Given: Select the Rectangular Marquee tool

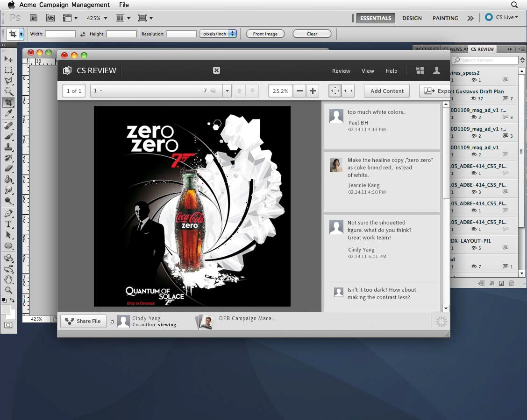Looking at the screenshot, I should (x=8, y=70).
